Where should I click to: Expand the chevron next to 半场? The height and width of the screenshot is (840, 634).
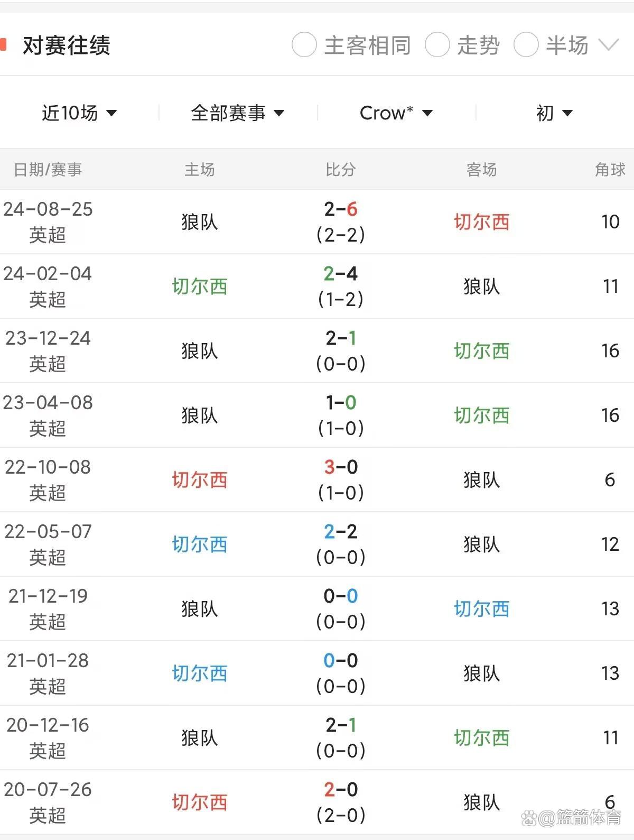point(609,43)
